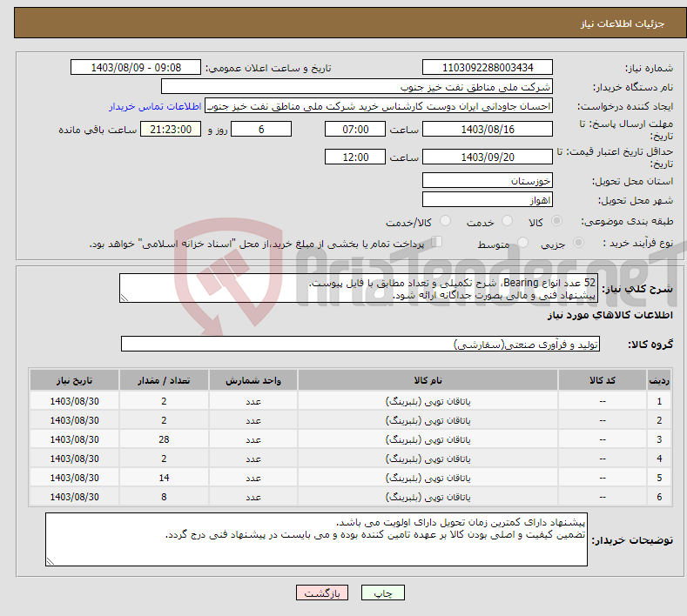Click product name in row 3
This screenshot has width=687, height=616.
[x=428, y=439]
